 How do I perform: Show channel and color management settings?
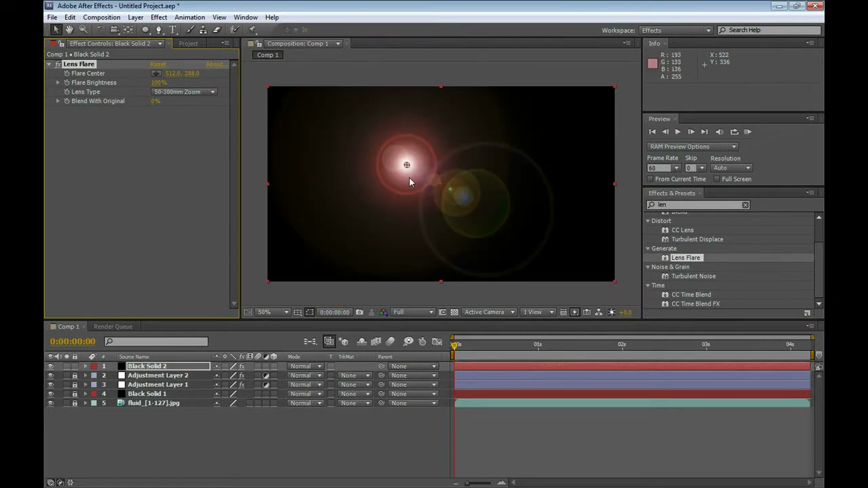383,312
